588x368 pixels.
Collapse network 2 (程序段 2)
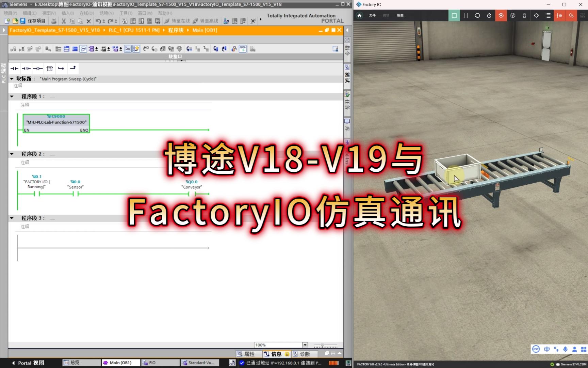click(12, 154)
